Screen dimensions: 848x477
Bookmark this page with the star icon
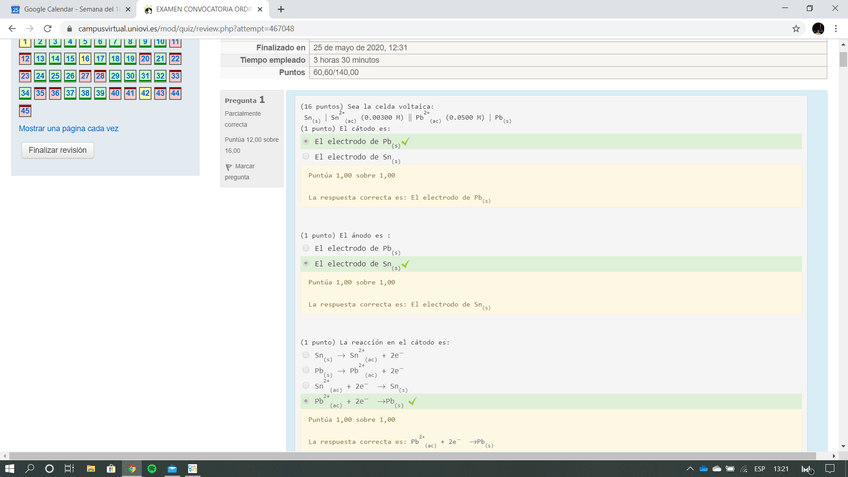tap(796, 29)
